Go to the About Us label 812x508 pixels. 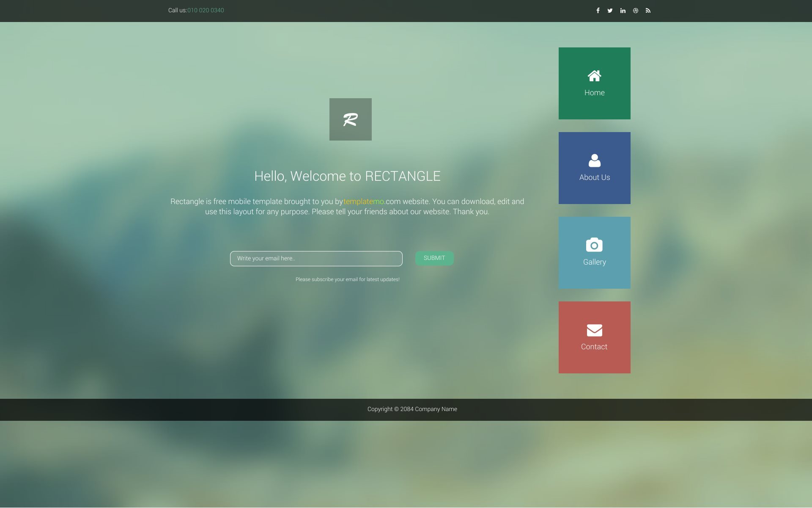[x=594, y=177]
